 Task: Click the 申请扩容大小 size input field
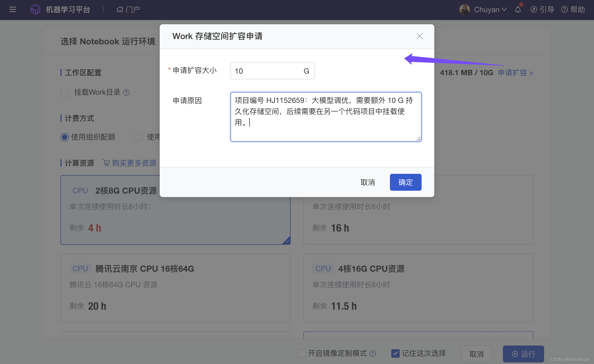[x=267, y=71]
